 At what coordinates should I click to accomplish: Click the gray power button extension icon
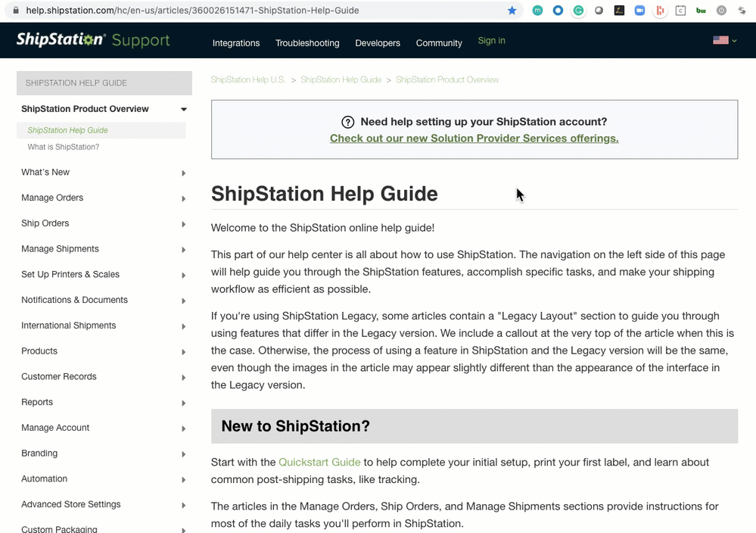pyautogui.click(x=721, y=11)
